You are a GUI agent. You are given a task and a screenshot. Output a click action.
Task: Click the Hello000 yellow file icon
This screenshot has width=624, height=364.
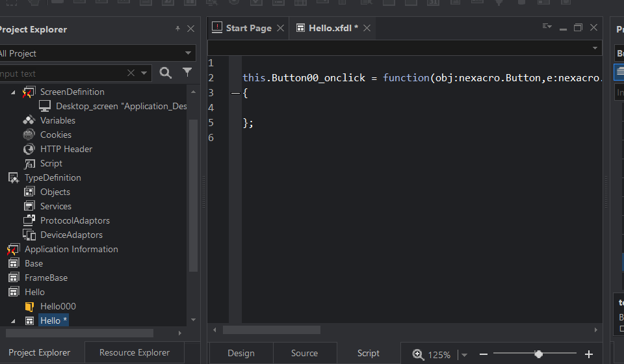tap(29, 307)
